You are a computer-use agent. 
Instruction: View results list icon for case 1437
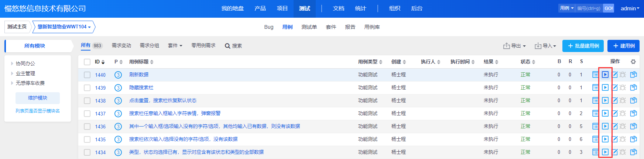coord(595,113)
